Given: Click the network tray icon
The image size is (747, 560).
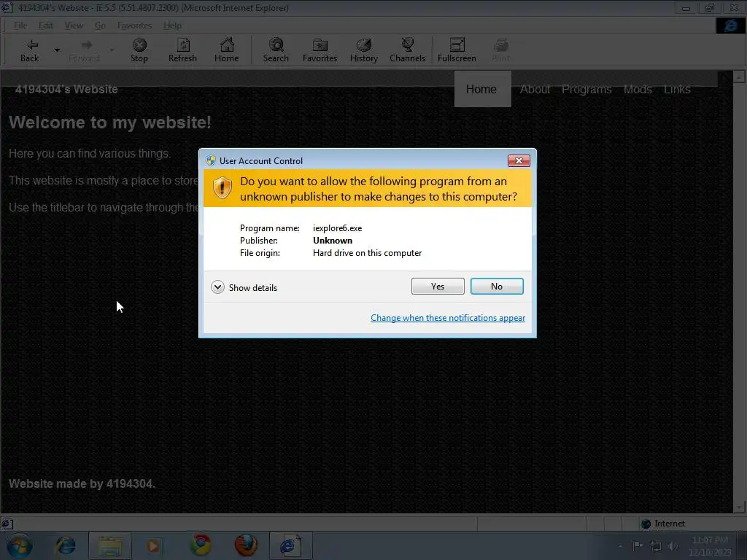Looking at the screenshot, I should (656, 546).
